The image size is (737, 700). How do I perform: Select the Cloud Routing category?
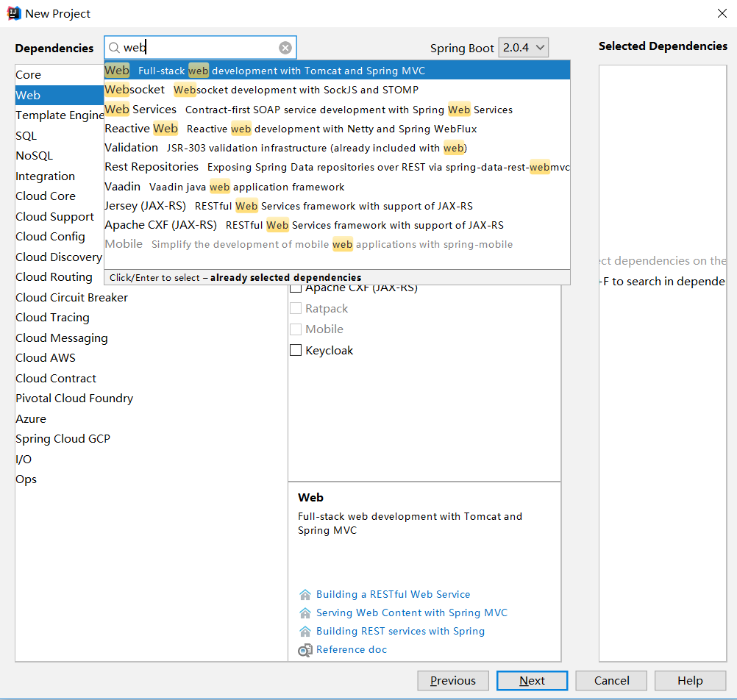pyautogui.click(x=60, y=276)
